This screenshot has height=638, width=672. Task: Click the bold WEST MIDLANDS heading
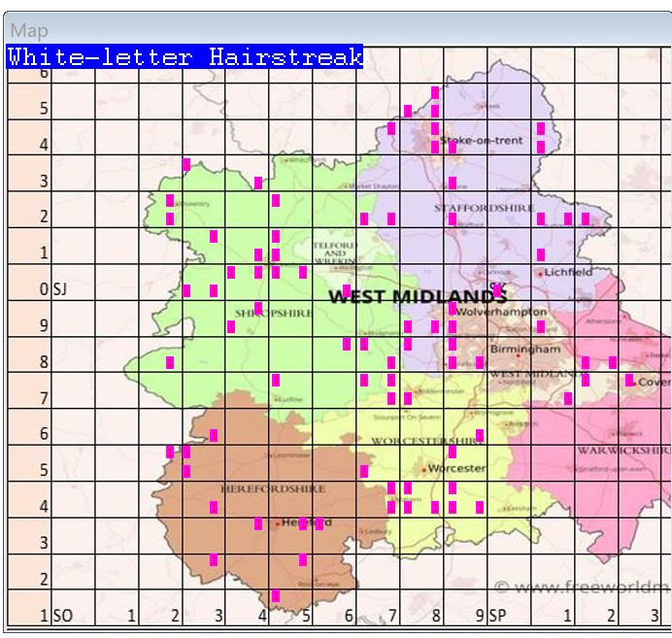click(418, 297)
